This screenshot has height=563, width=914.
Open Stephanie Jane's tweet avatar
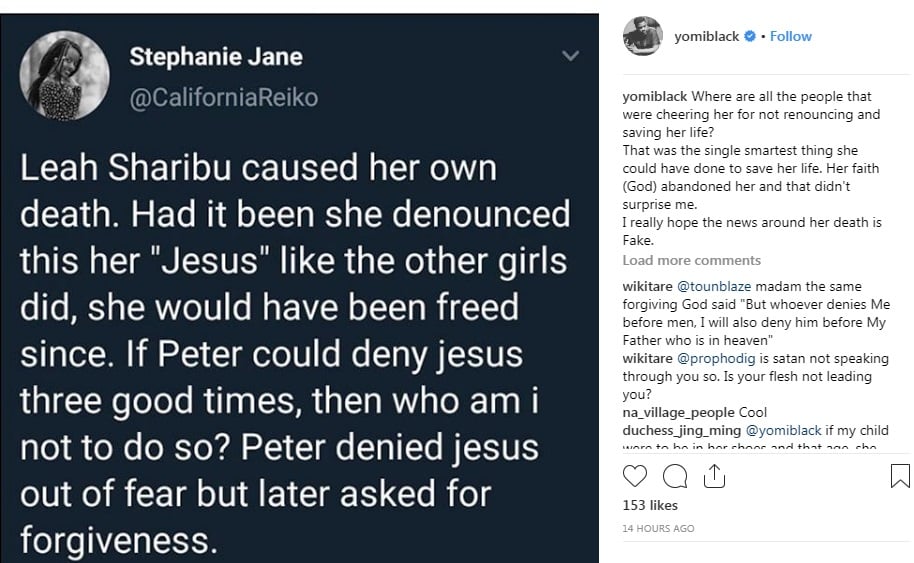click(x=64, y=76)
